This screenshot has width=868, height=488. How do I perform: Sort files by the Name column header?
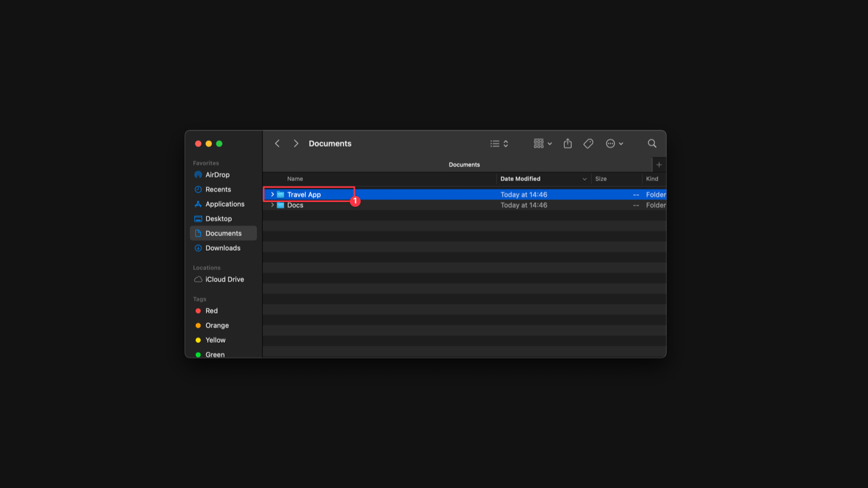295,178
